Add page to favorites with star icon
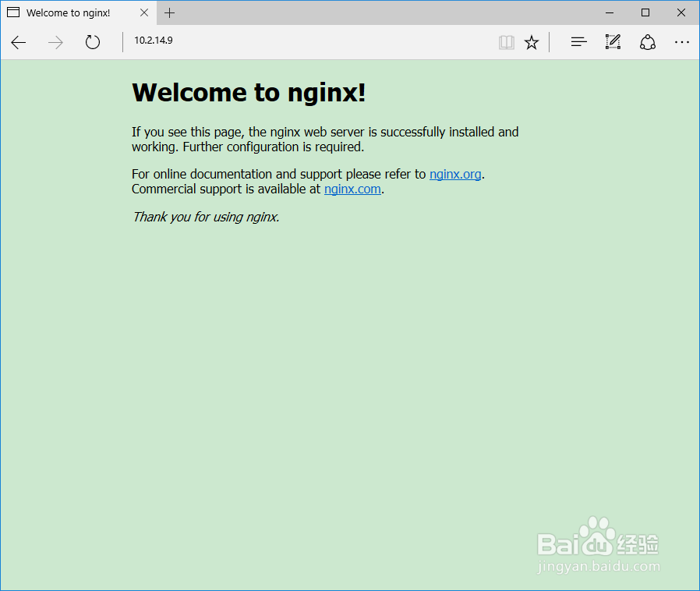 click(x=532, y=42)
